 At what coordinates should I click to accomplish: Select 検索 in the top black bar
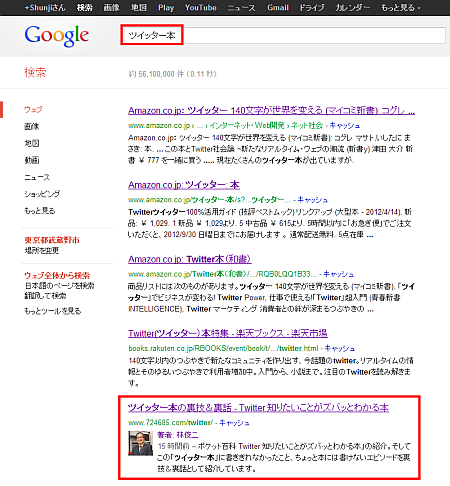point(84,8)
